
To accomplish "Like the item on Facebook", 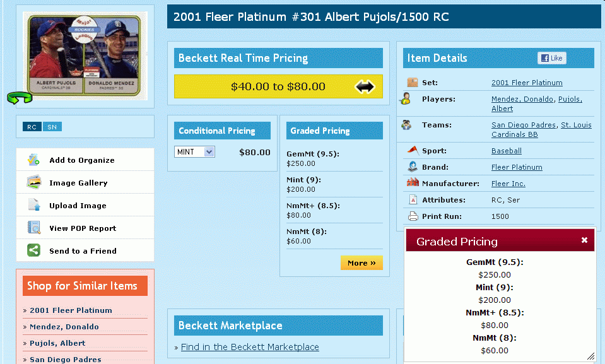I will [x=552, y=58].
